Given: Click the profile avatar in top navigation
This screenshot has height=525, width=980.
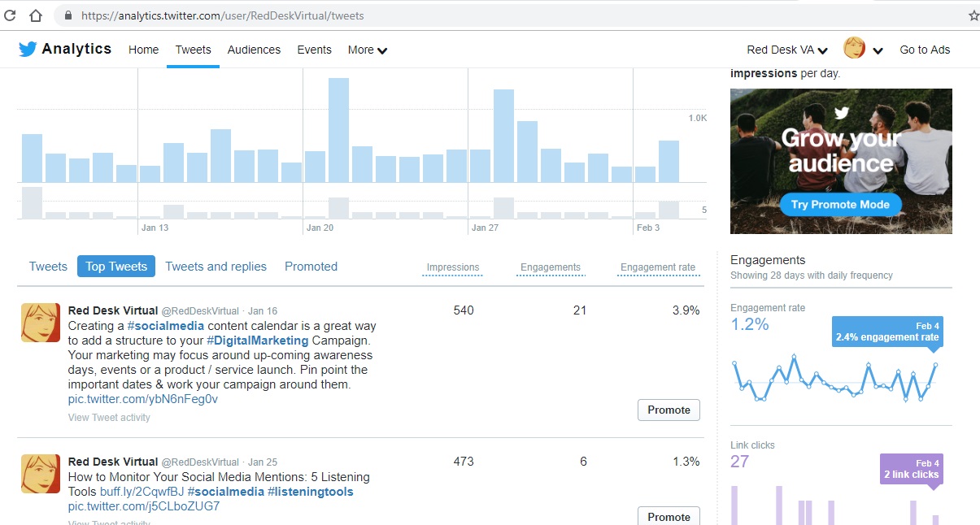Looking at the screenshot, I should 854,49.
